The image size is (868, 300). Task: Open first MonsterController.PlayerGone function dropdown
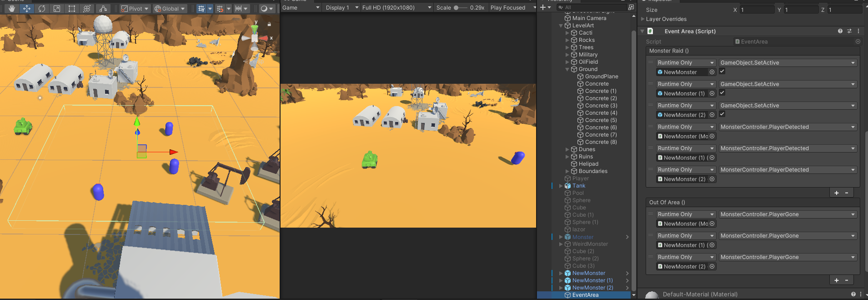pyautogui.click(x=788, y=214)
